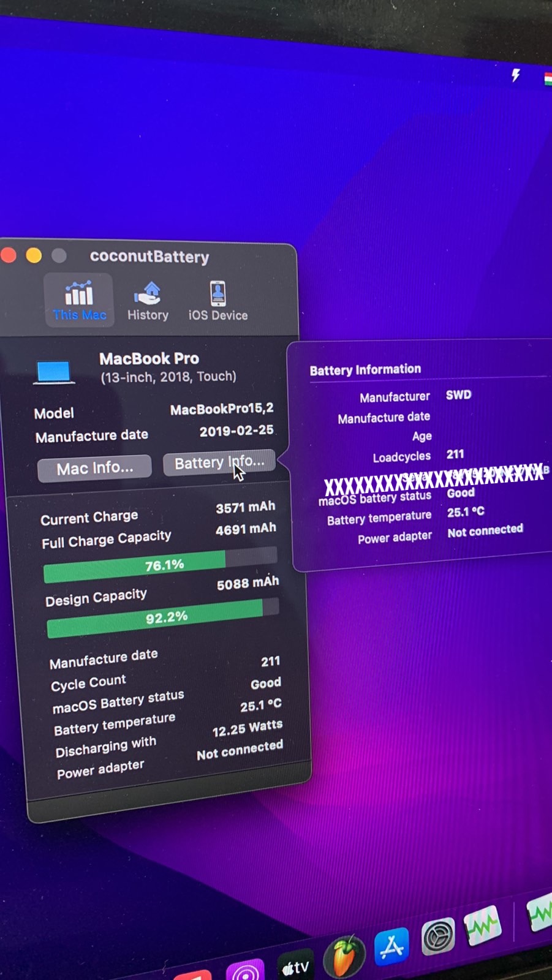This screenshot has height=980, width=552.
Task: Click the lightning bolt menu bar icon
Action: click(516, 75)
